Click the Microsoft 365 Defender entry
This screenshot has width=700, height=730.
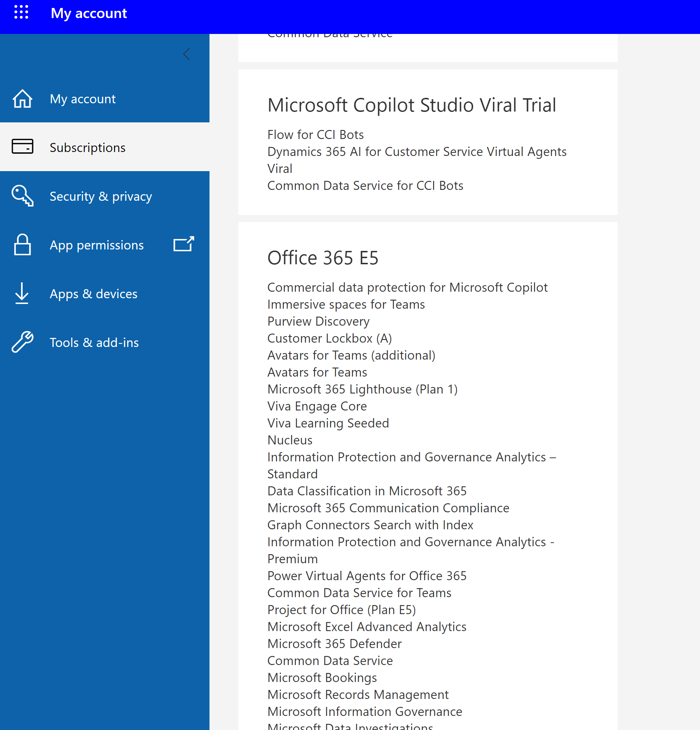click(x=334, y=643)
